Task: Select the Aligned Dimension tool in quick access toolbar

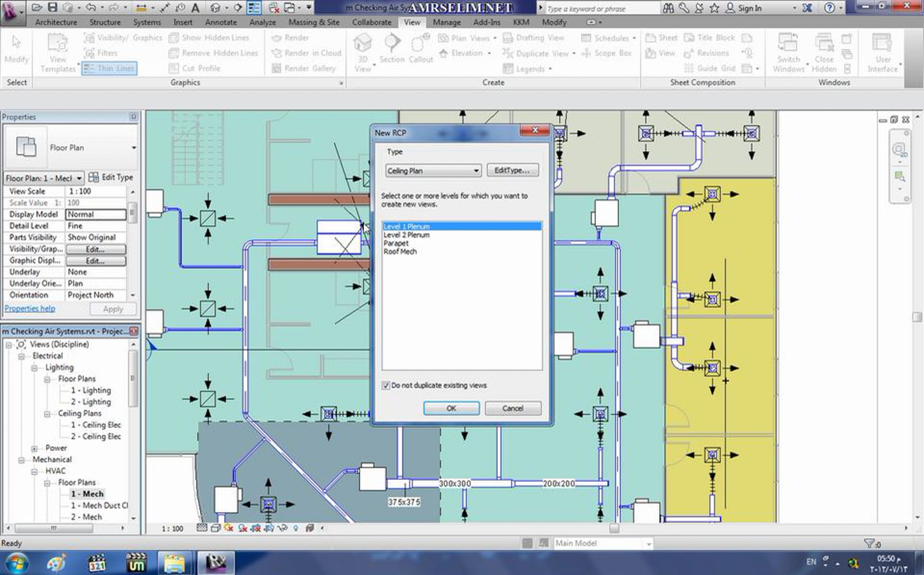Action: point(142,7)
